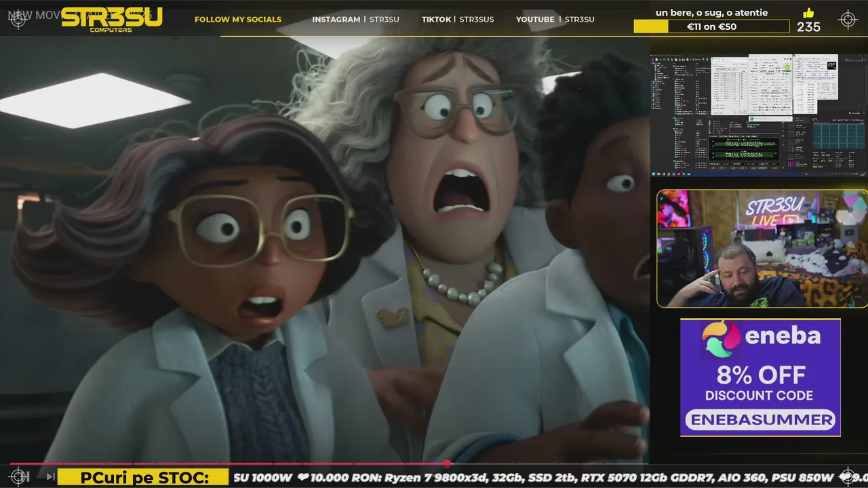Click the eneba colorful logo icon
This screenshot has height=488, width=868.
(x=721, y=338)
